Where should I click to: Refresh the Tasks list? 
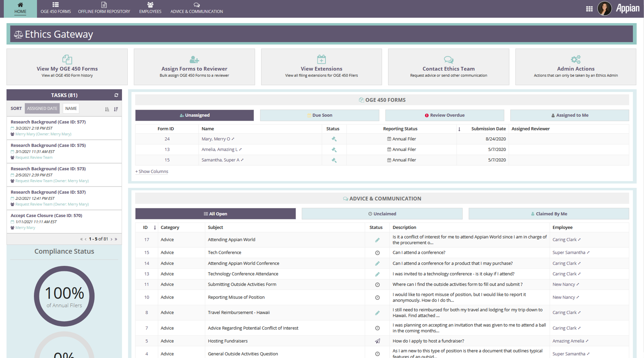tap(116, 95)
